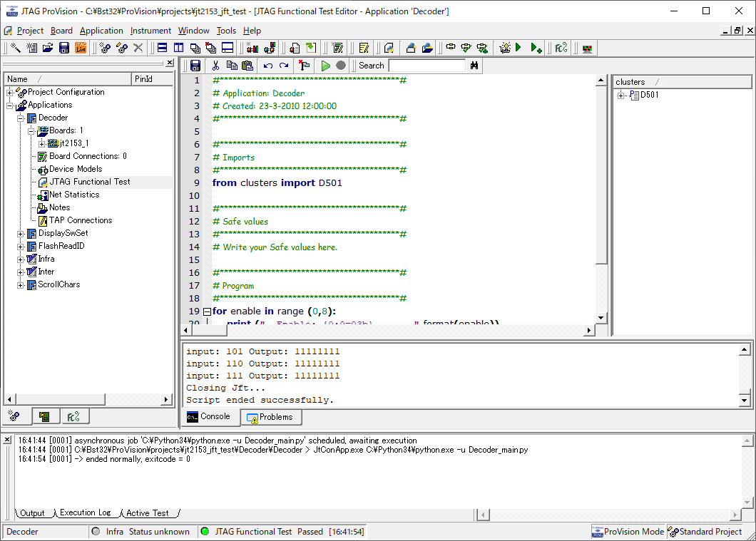The height and width of the screenshot is (541, 756).
Task: Paste clipboard in the script editor toolbar
Action: [247, 66]
